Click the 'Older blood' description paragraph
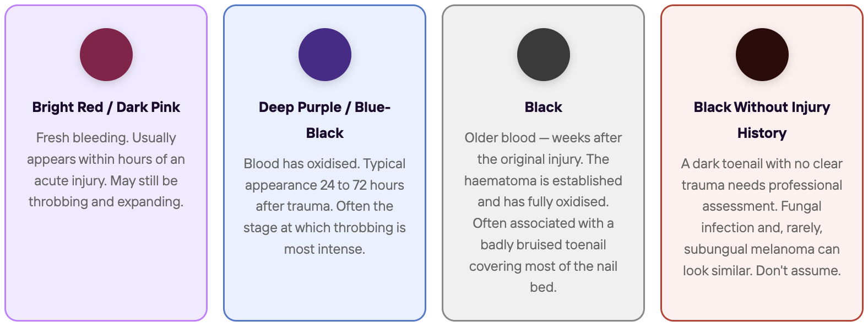Image resolution: width=868 pixels, height=326 pixels. (x=544, y=212)
